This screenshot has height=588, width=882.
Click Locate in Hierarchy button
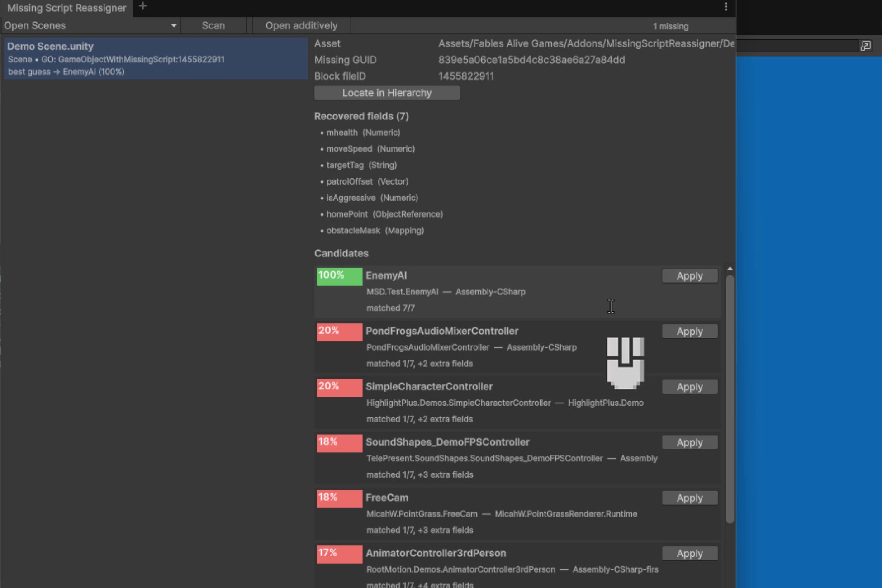point(387,93)
